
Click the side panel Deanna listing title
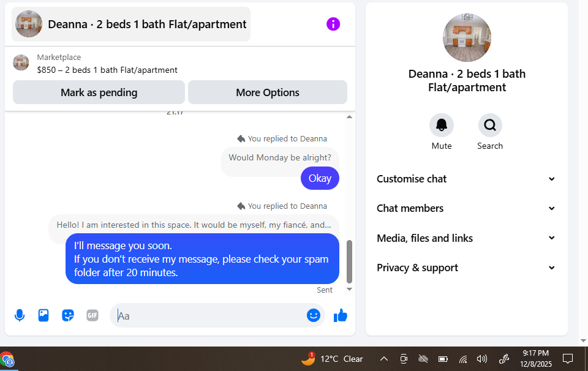point(467,81)
